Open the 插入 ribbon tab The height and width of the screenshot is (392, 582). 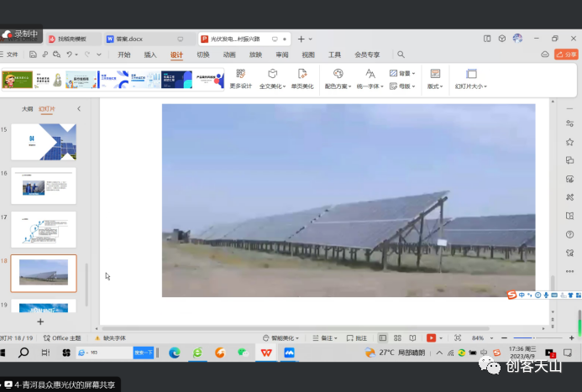click(x=150, y=55)
